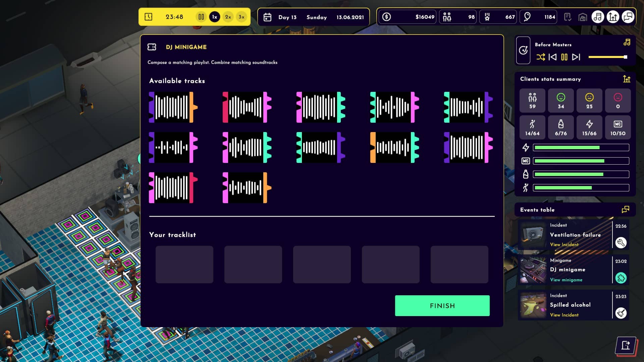Viewport: 644px width, 362px height.
Task: Click the drinks satisfaction bar
Action: point(581,174)
